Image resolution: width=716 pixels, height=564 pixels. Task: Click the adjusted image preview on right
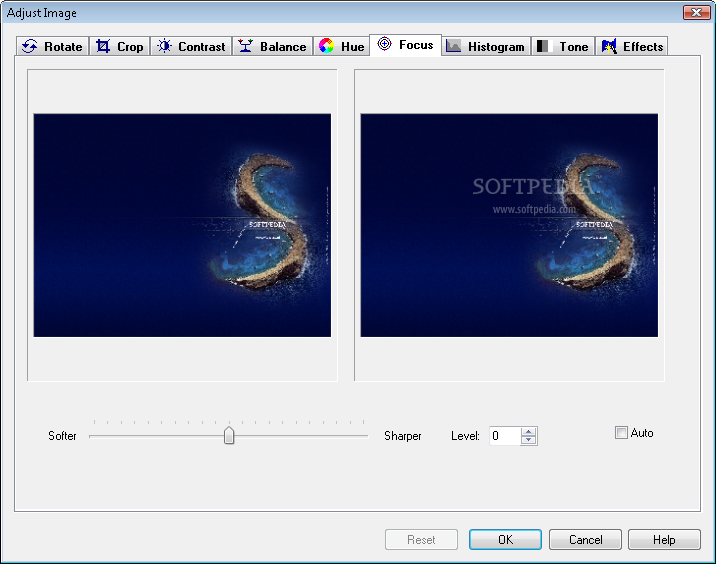pos(509,225)
